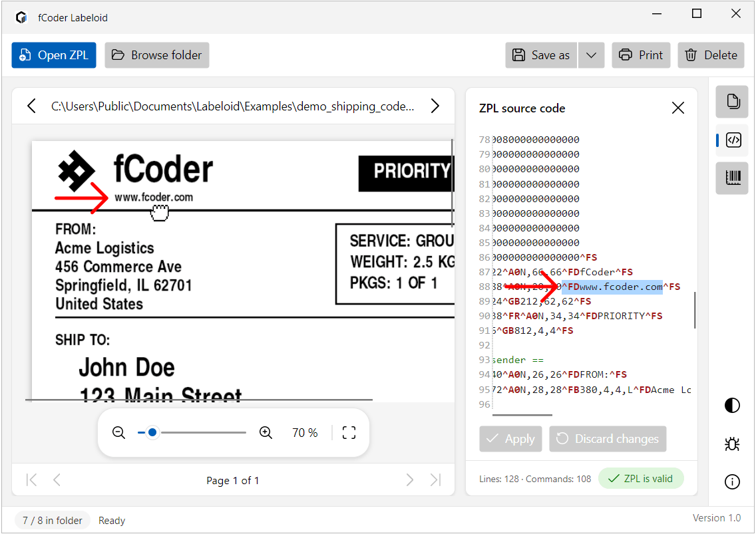
Task: Click the fit-to-screen icon
Action: [349, 433]
